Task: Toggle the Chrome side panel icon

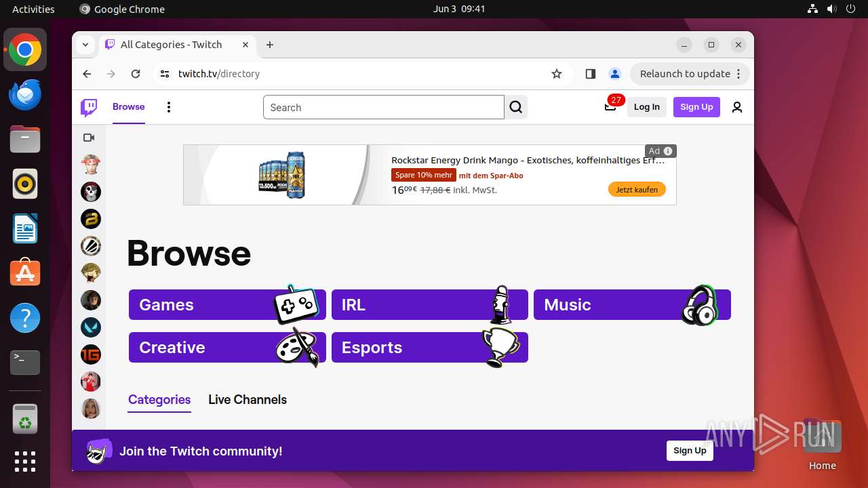Action: [x=591, y=74]
